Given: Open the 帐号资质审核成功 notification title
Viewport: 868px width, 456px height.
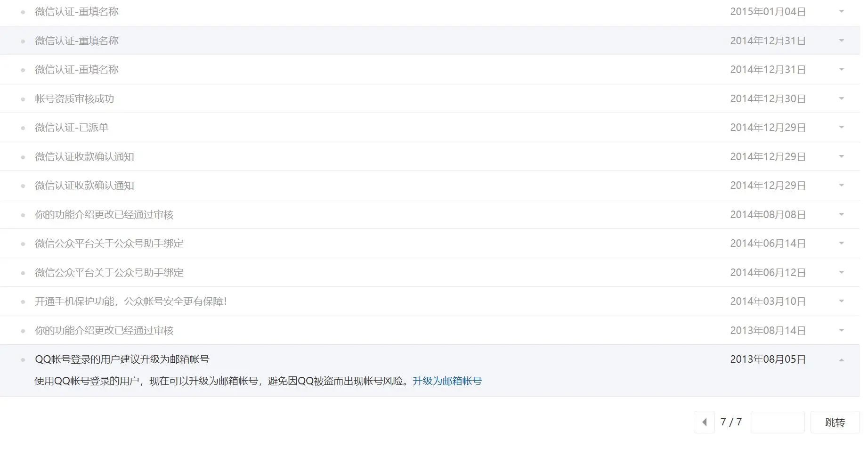Looking at the screenshot, I should tap(74, 98).
